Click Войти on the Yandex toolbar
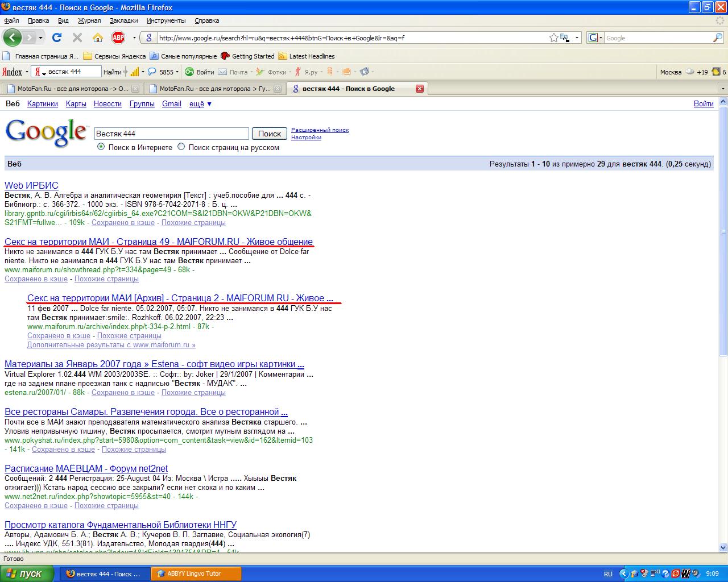 [x=200, y=72]
